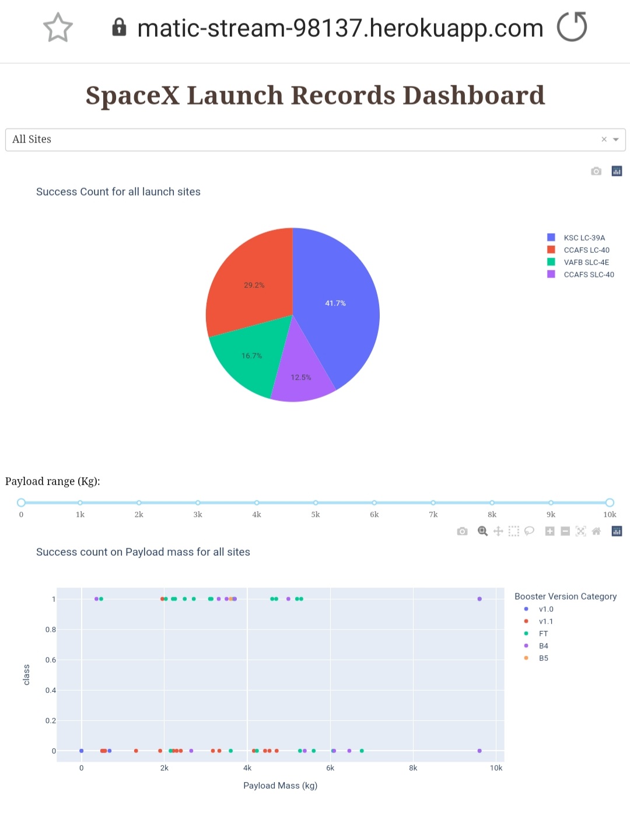630x840 pixels.
Task: Reload the page with the refresh icon
Action: point(572,27)
